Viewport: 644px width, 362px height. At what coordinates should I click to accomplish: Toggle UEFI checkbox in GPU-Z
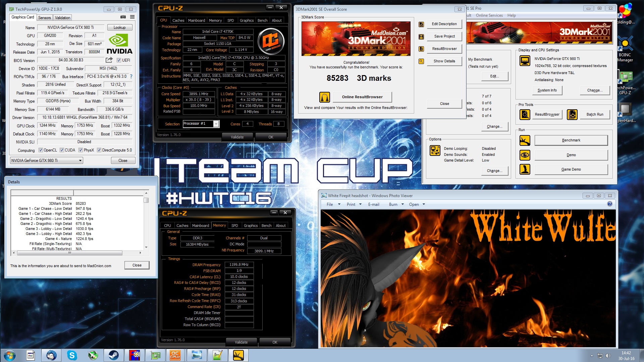pyautogui.click(x=119, y=60)
